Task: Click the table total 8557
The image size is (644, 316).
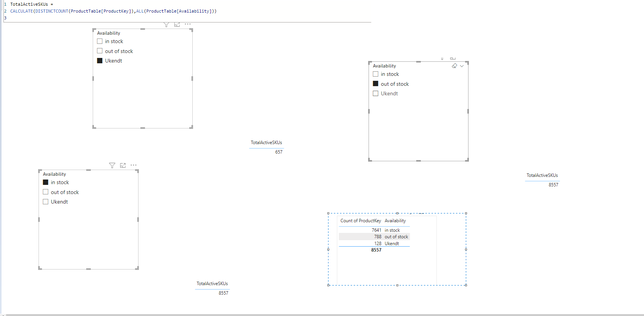Action: tap(376, 250)
